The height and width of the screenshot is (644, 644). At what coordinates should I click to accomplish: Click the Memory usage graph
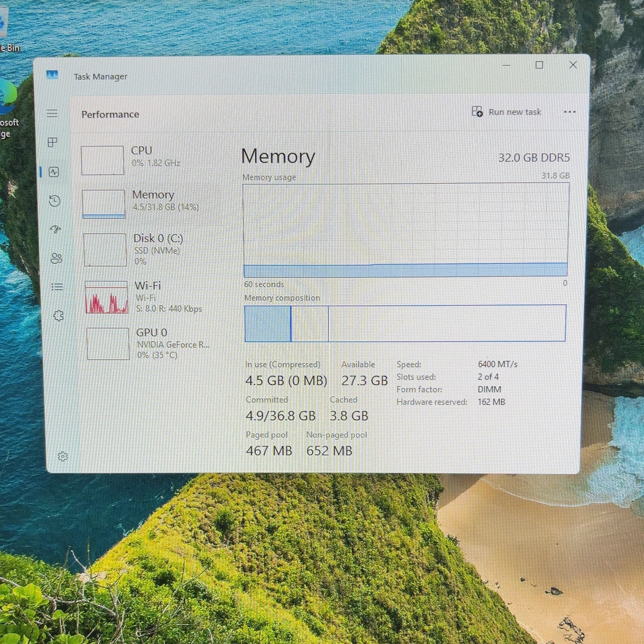point(406,230)
